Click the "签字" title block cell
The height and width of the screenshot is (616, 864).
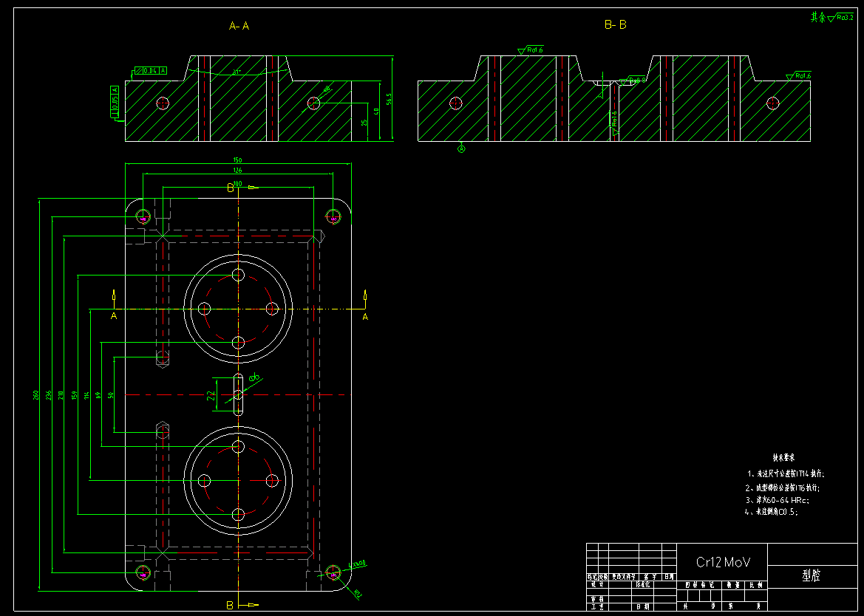[650, 577]
